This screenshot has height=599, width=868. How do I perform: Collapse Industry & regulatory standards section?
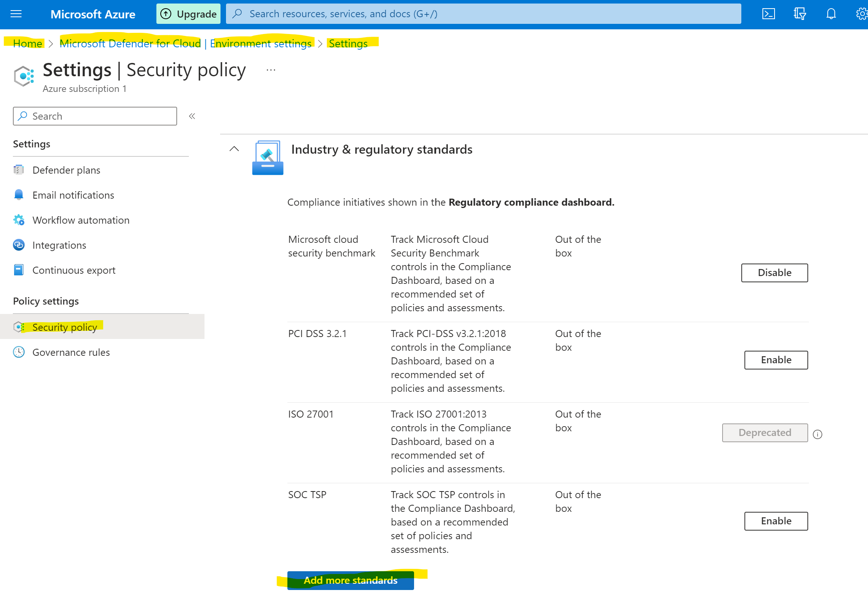(234, 149)
